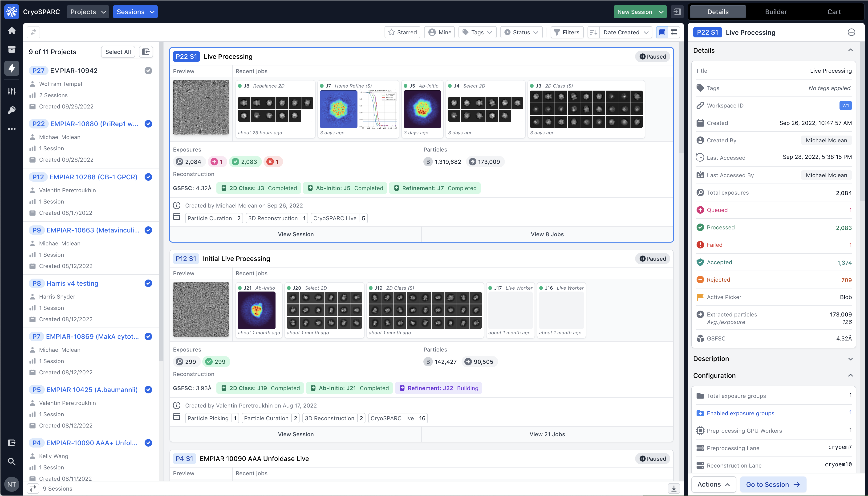The image size is (868, 496).
Task: Open the key icon in left sidebar
Action: pyautogui.click(x=12, y=110)
